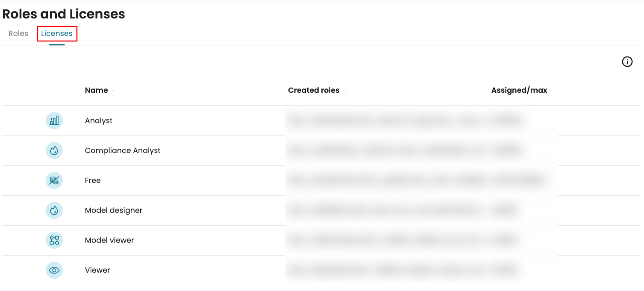The width and height of the screenshot is (644, 291).
Task: Open the Viewer license name
Action: [x=97, y=270]
